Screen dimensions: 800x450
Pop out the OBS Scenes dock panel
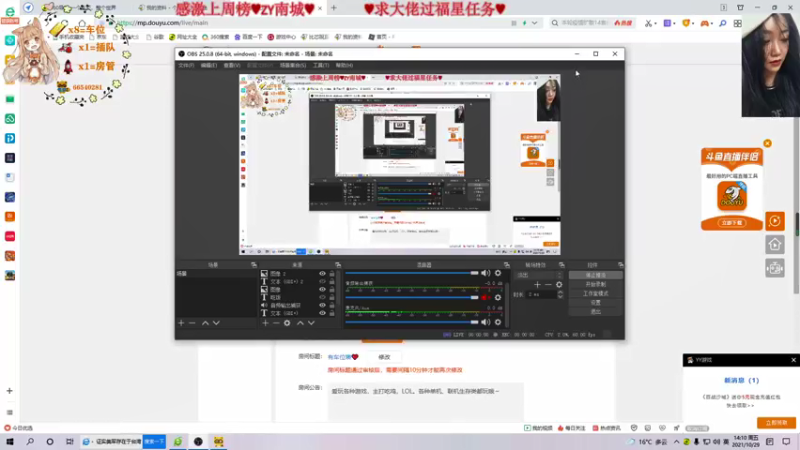point(254,265)
